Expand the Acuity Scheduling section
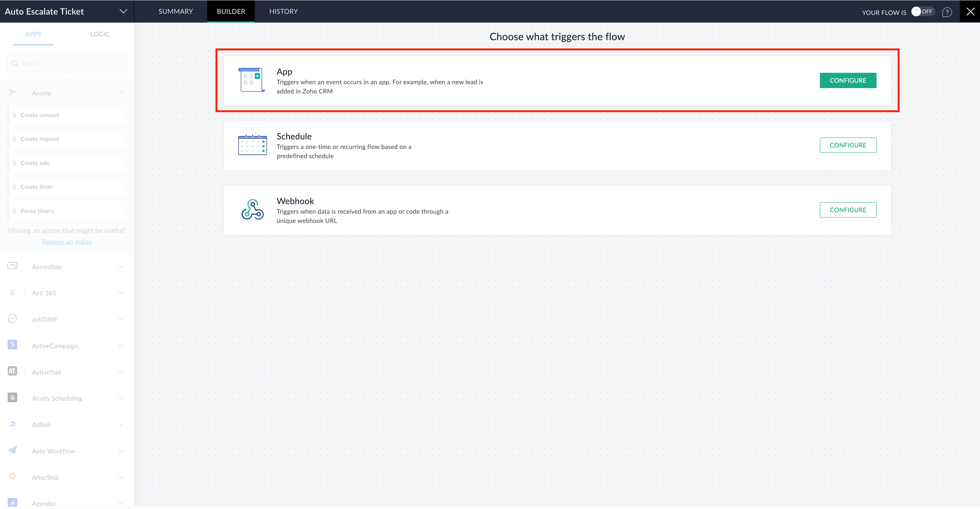This screenshot has height=509, width=980. point(121,398)
